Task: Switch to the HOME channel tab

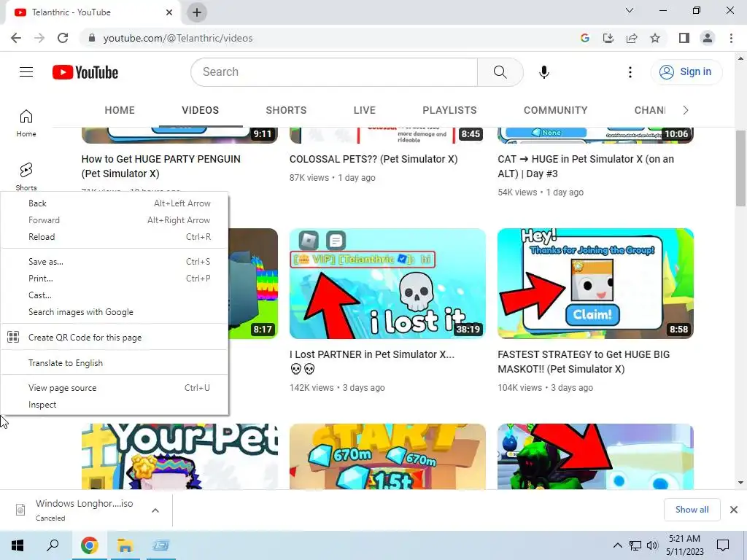Action: pos(120,110)
